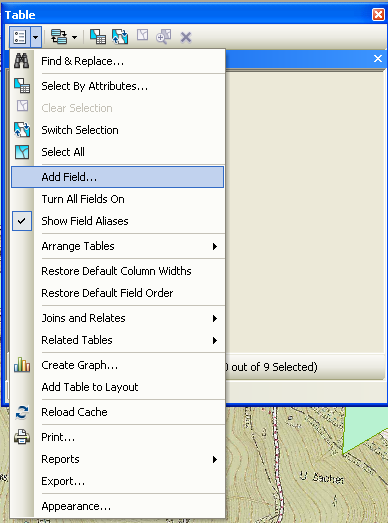Select Turn All Fields On
Screen dimensions: 388x523
(83, 199)
